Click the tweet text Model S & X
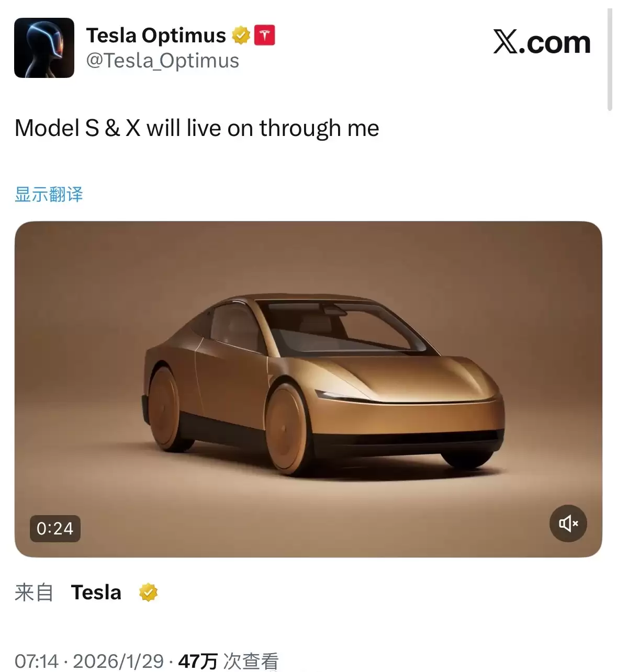Image resolution: width=617 pixels, height=672 pixels. 77,128
